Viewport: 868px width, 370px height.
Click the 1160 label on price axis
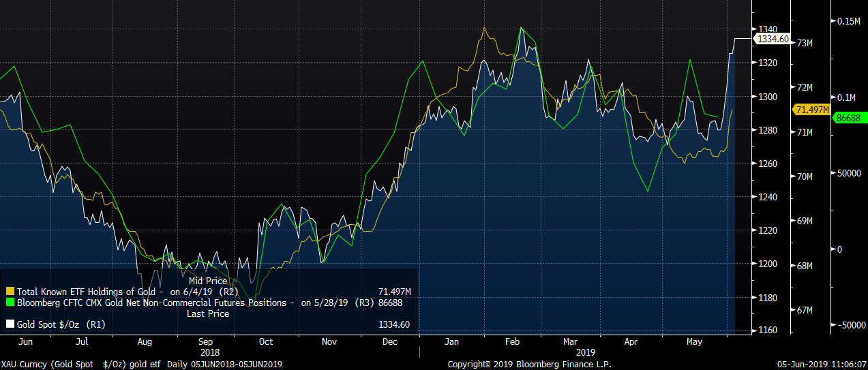click(768, 331)
